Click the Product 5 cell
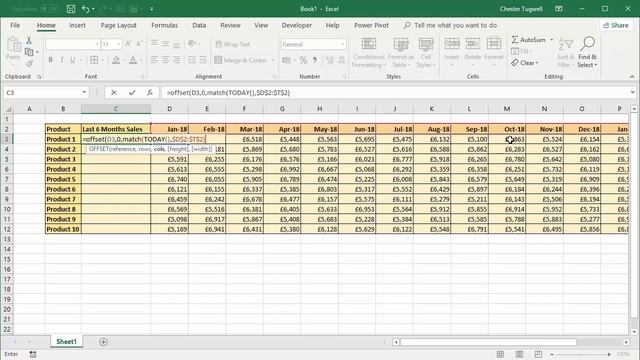 coord(63,179)
